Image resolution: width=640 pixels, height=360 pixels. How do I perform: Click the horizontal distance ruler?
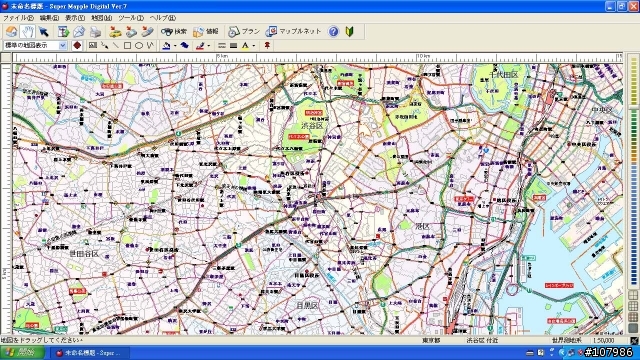[x=318, y=58]
